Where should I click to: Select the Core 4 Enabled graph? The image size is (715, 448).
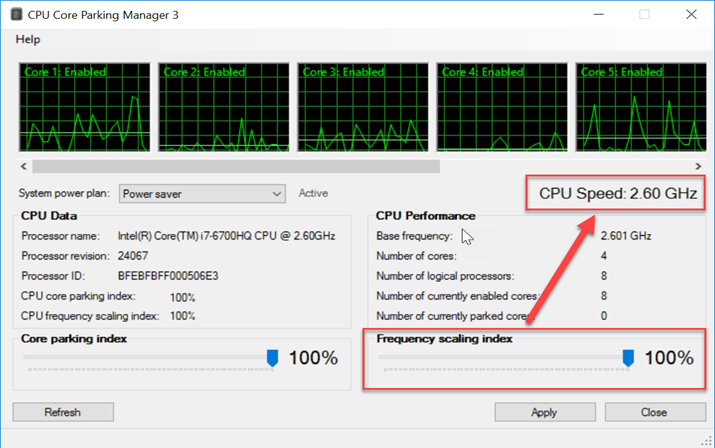[502, 107]
